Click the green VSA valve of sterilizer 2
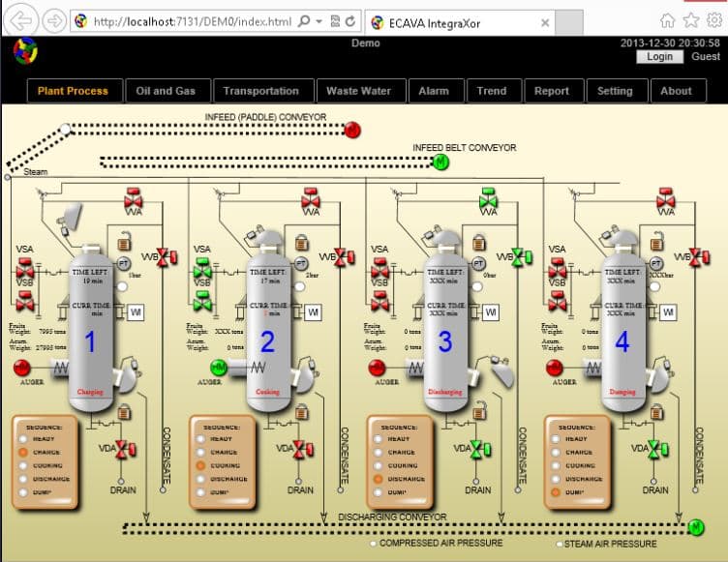 [202, 267]
